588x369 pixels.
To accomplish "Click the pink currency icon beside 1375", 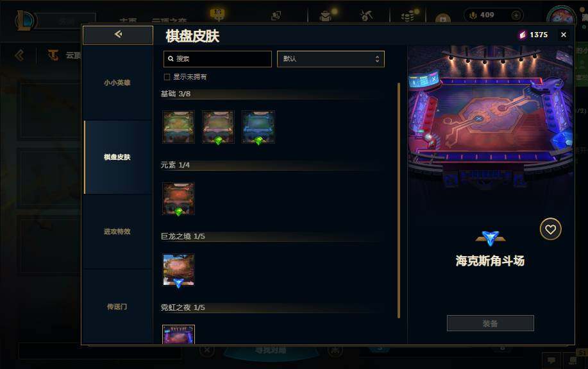I will [523, 35].
